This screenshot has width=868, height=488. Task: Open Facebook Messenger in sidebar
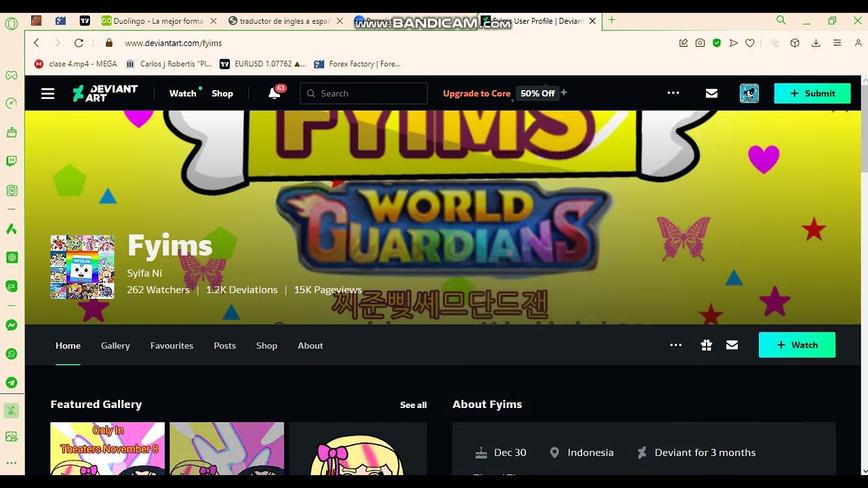(12, 325)
